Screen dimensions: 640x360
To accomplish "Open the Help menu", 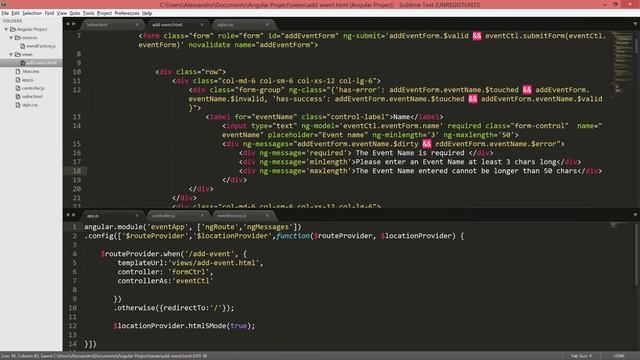I will 147,13.
